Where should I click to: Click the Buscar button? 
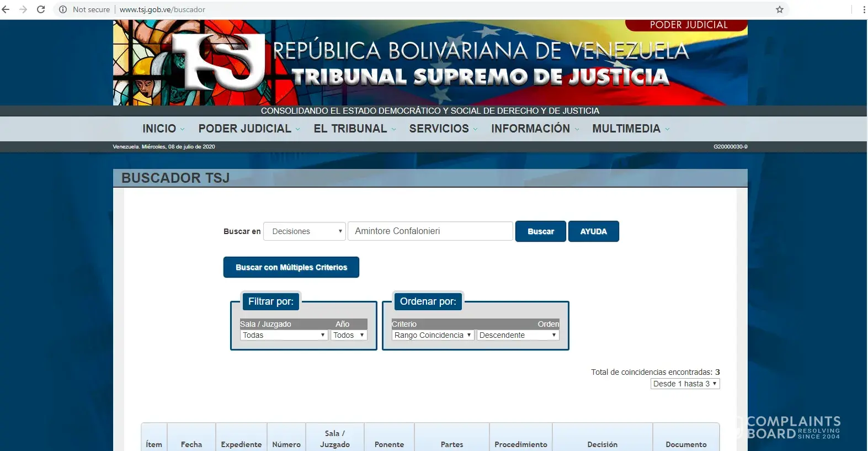[x=541, y=231]
